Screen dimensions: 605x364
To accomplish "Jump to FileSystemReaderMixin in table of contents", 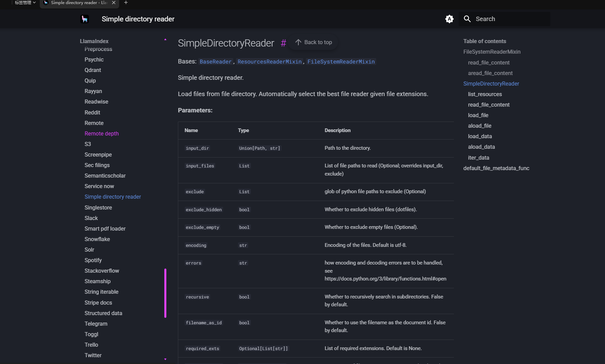I will (492, 52).
